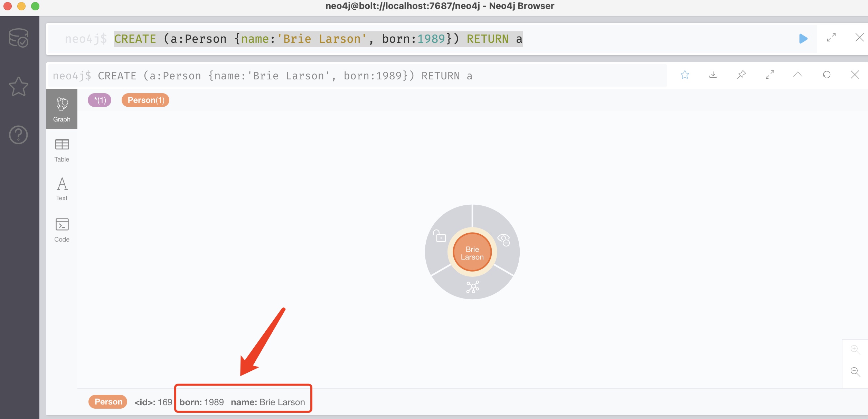
Task: Rerun the query with refresh icon
Action: tap(826, 75)
